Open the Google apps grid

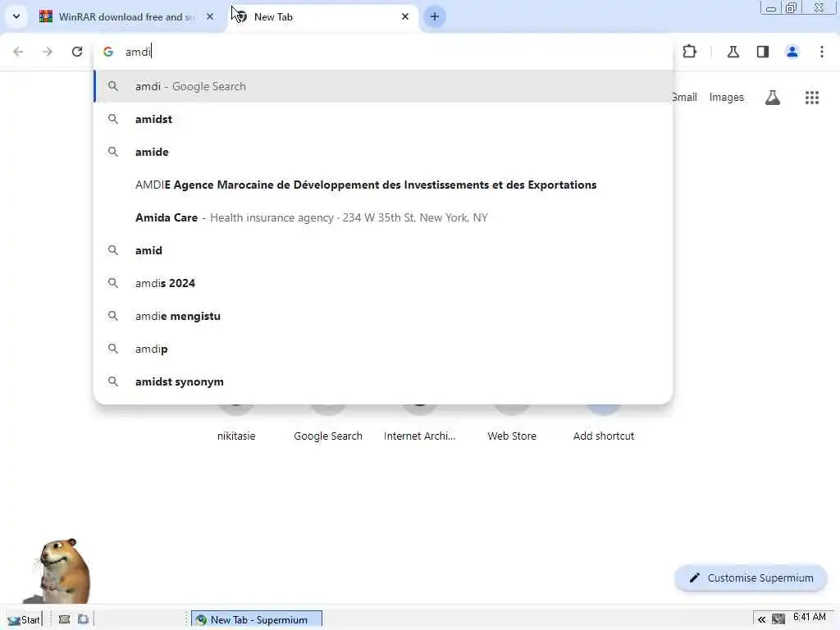coord(812,98)
